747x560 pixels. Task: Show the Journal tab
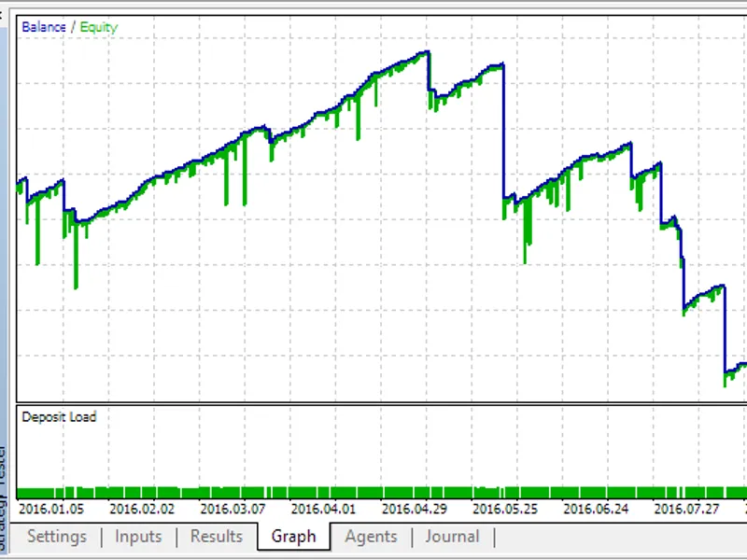point(452,536)
